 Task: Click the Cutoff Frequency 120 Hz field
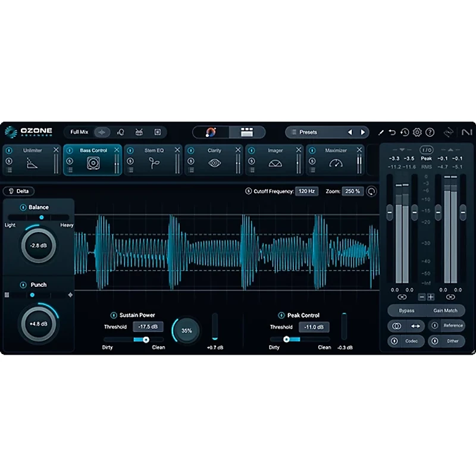pyautogui.click(x=306, y=191)
